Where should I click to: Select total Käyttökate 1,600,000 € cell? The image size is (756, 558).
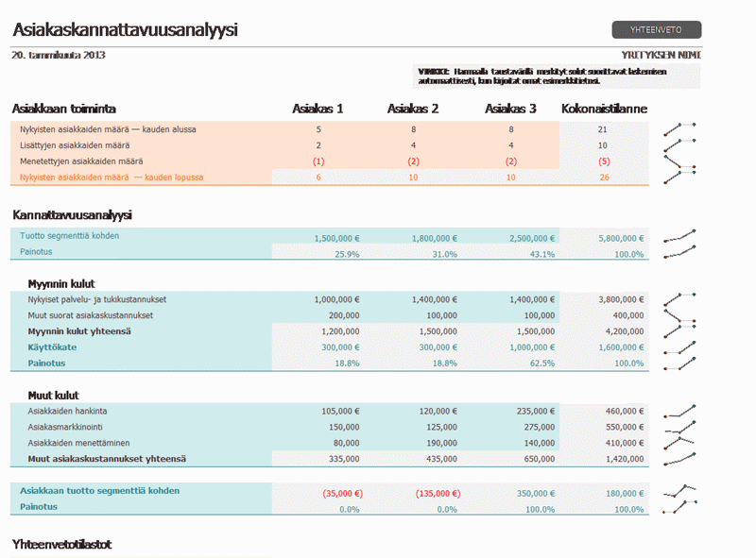(621, 347)
